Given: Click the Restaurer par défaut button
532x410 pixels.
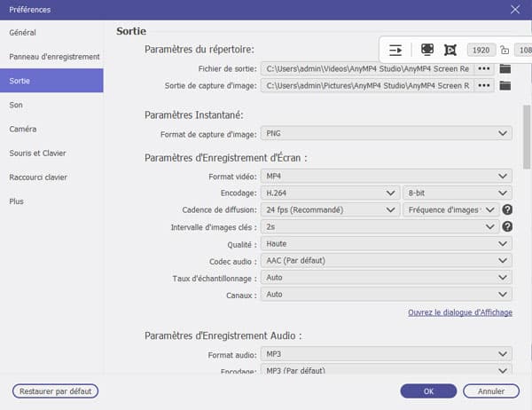Looking at the screenshot, I should (x=55, y=390).
